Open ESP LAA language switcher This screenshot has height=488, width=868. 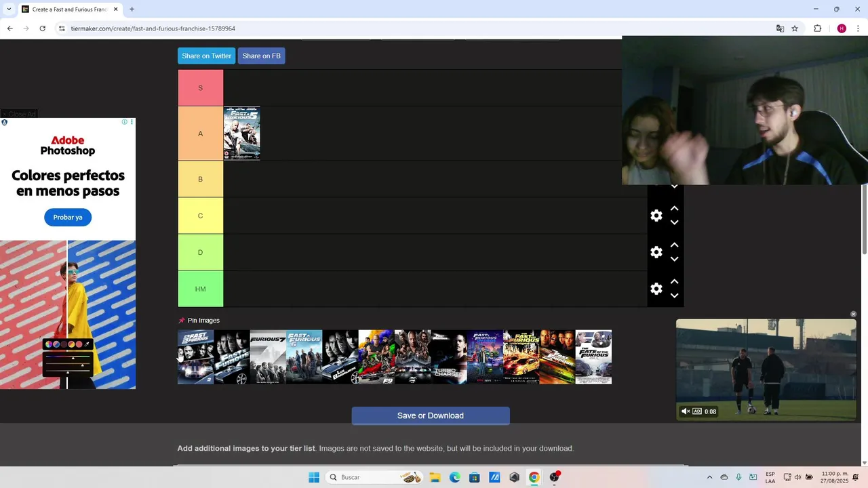pyautogui.click(x=770, y=477)
